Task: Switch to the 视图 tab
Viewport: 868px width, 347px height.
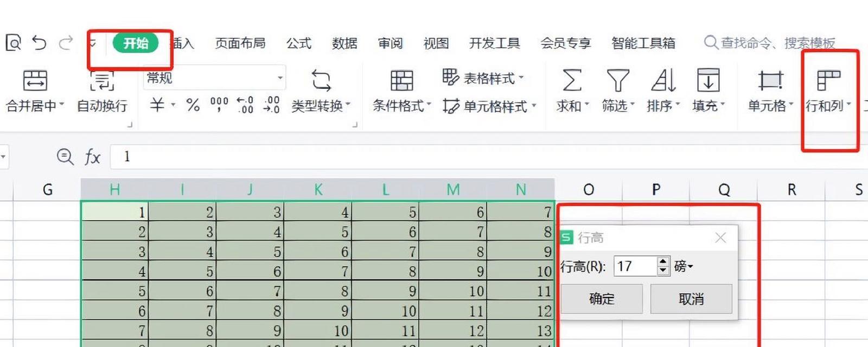Action: coord(436,43)
